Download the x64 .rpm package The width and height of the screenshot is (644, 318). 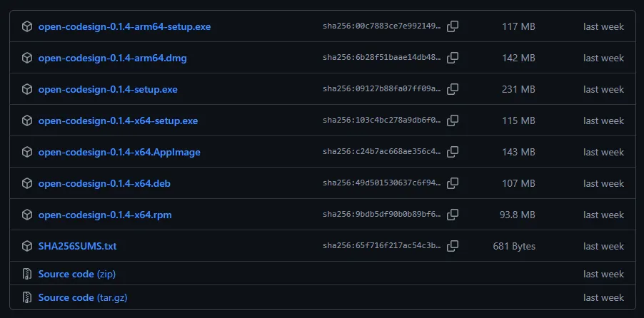(105, 215)
